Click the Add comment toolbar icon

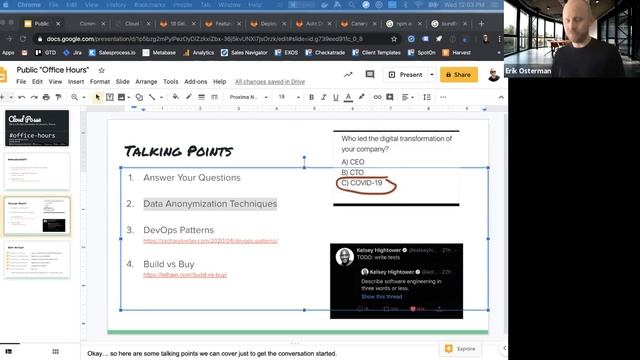pos(390,97)
